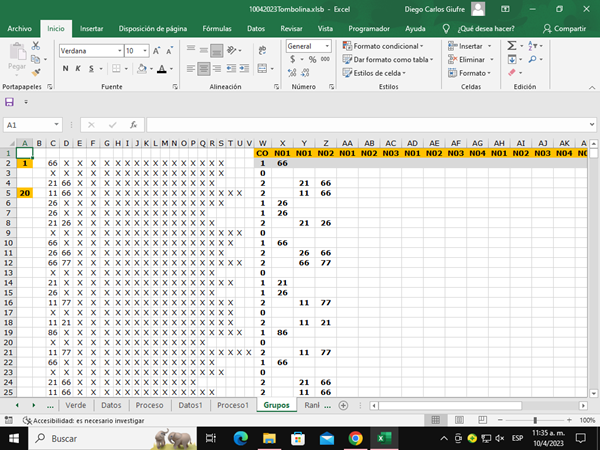600x450 pixels.
Task: Toggle bottom vertical alignment
Action: point(217,50)
